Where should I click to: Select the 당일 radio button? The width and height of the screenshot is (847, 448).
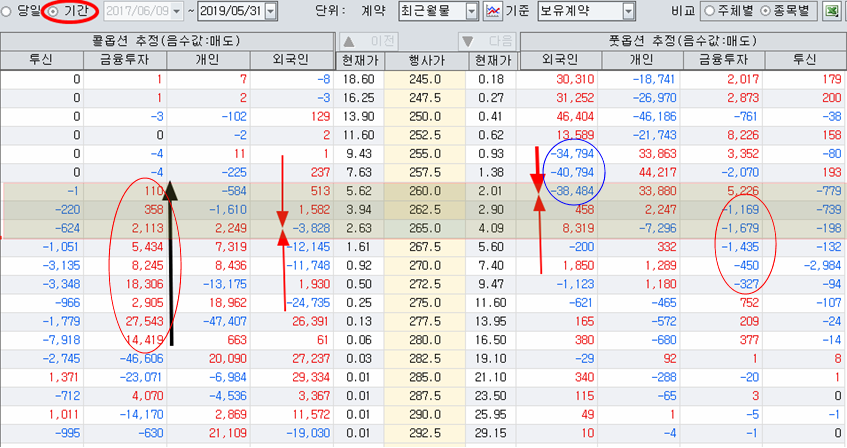click(6, 11)
